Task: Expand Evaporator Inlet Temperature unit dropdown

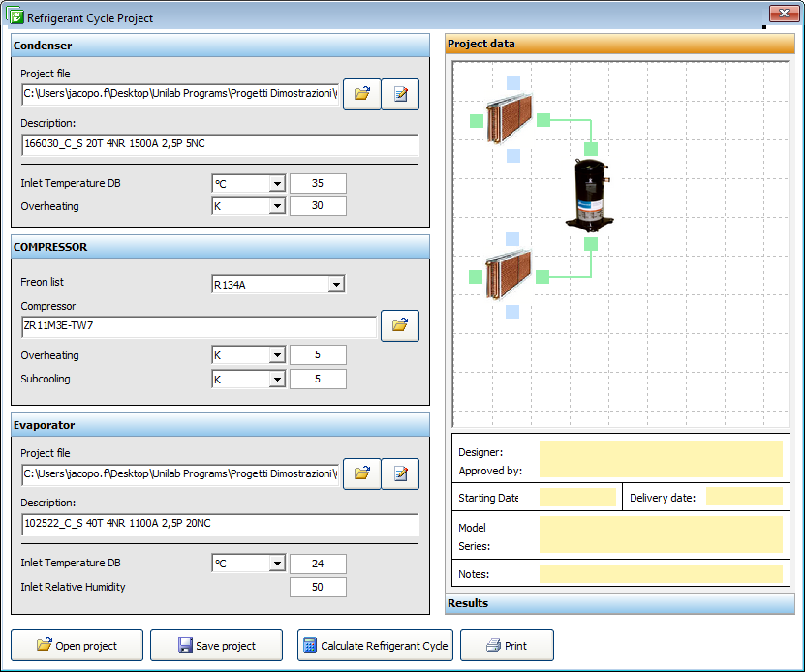Action: click(x=276, y=564)
